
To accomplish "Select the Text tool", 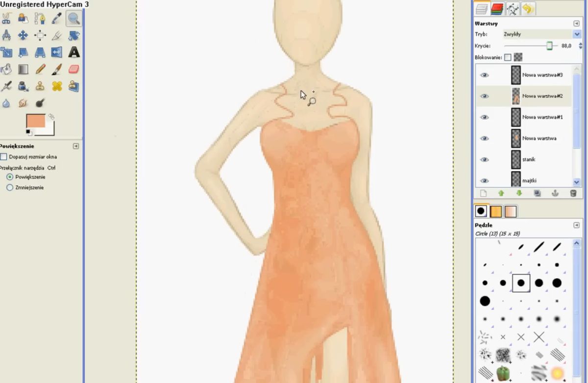I will [73, 52].
